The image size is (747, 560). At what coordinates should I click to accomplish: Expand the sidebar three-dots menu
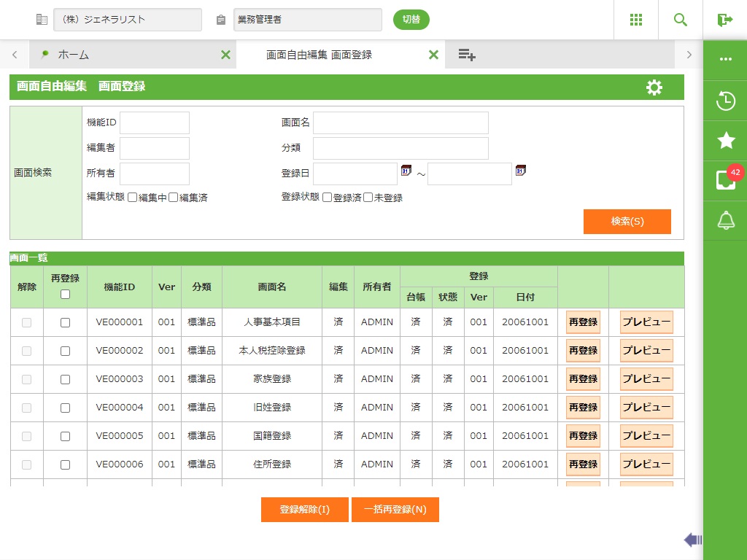[725, 59]
